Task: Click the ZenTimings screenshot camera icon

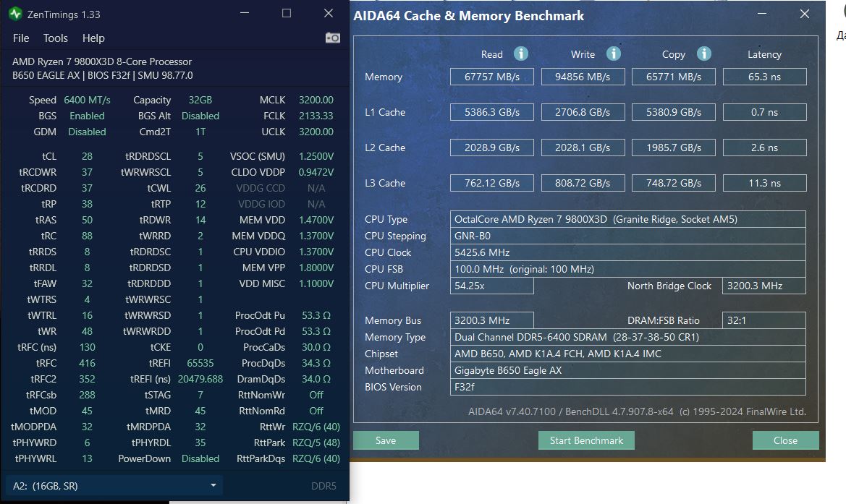Action: coord(332,38)
